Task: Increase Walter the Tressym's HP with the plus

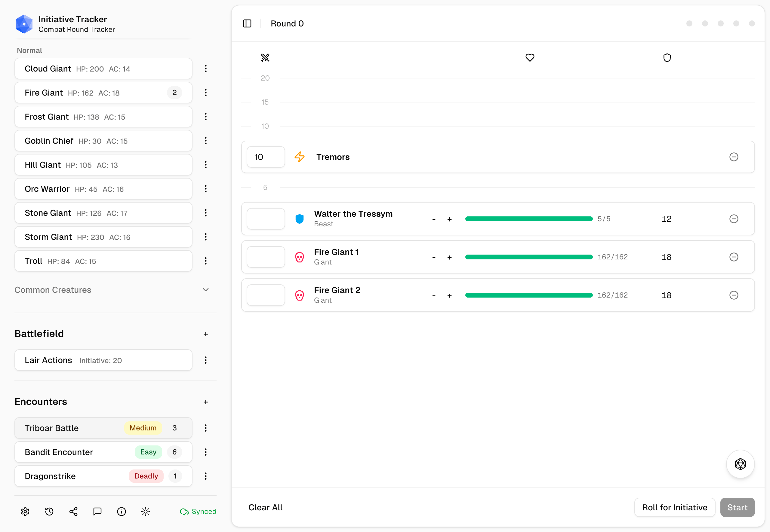Action: pos(450,219)
